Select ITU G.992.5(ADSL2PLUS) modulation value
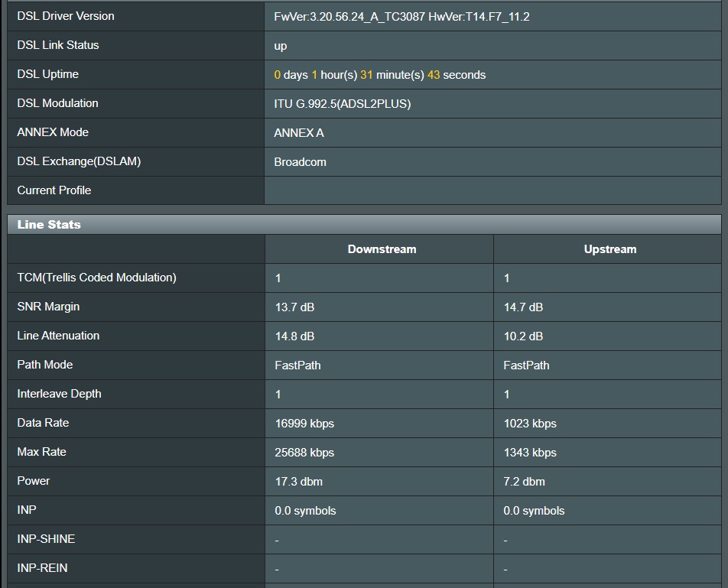Viewport: 728px width, 588px height. (x=342, y=103)
